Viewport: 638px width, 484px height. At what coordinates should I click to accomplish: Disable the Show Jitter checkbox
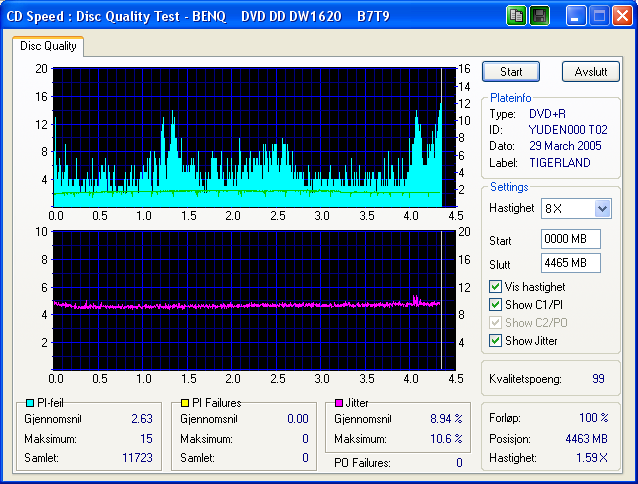pos(495,340)
